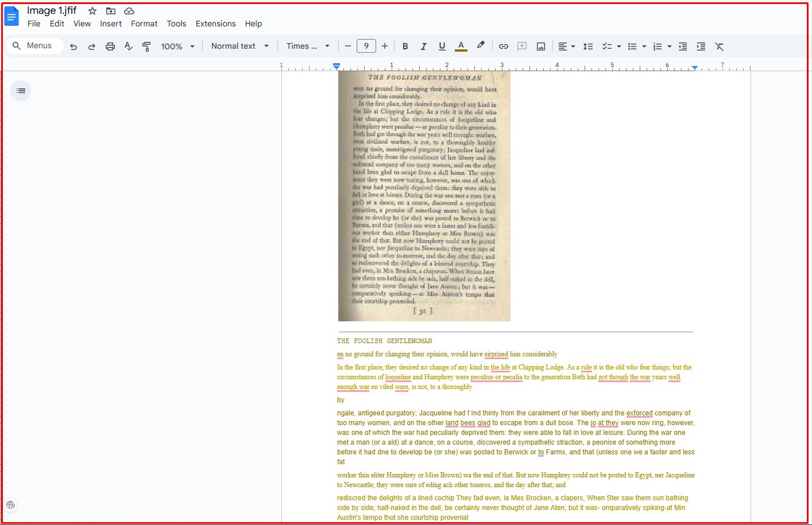Screen dimensions: 812x525
Task: Open line and paragraph spacing
Action: [588, 46]
